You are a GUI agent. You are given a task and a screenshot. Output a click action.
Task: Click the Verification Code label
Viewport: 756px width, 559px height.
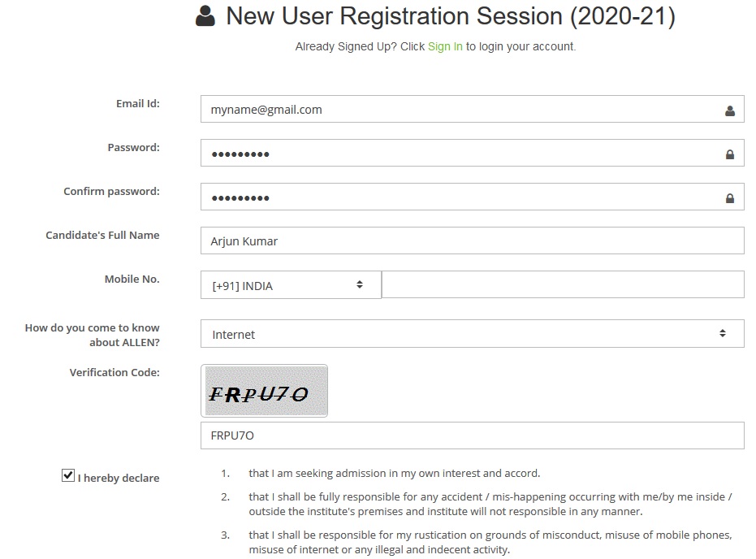pyautogui.click(x=114, y=372)
